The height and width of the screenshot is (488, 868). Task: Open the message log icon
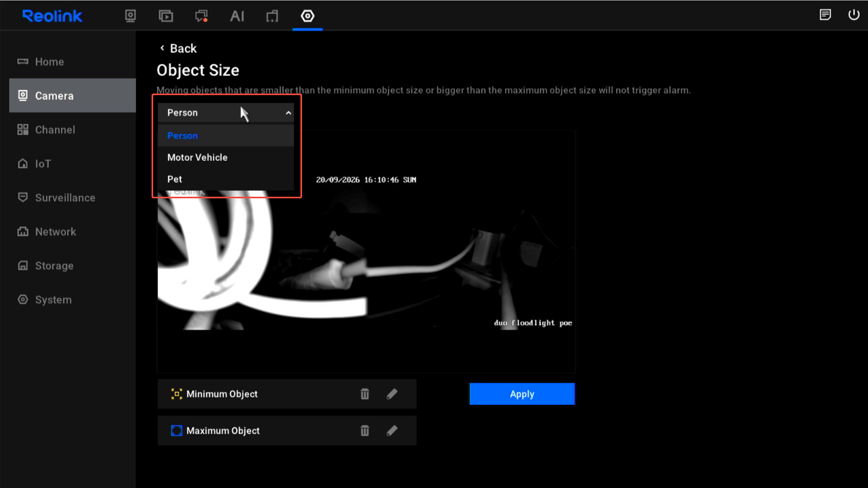[825, 15]
